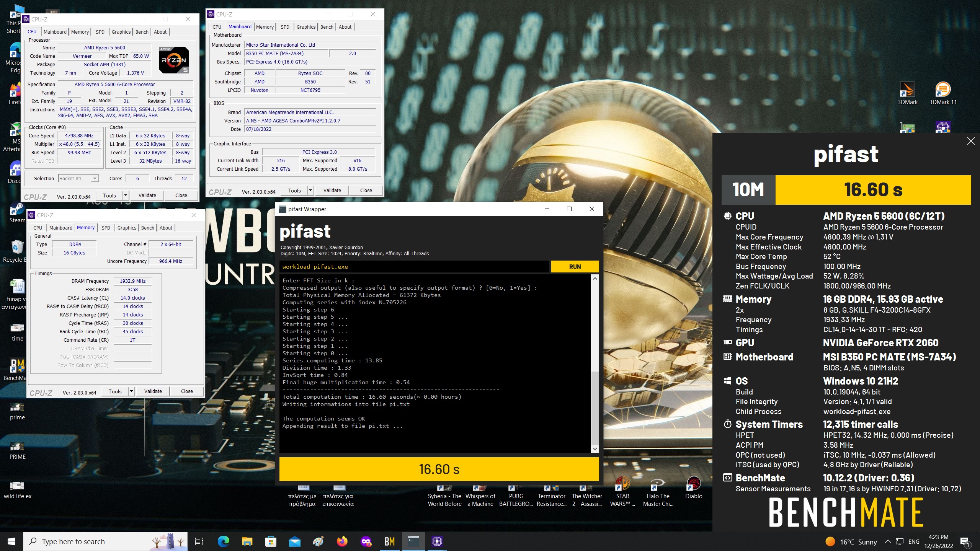
Task: Click the network icon in system tray
Action: 900,541
